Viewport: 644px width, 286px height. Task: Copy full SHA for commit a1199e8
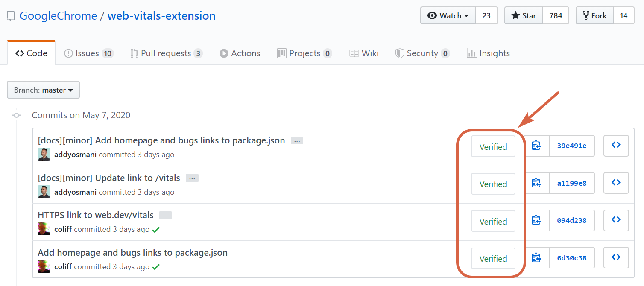pyautogui.click(x=537, y=183)
